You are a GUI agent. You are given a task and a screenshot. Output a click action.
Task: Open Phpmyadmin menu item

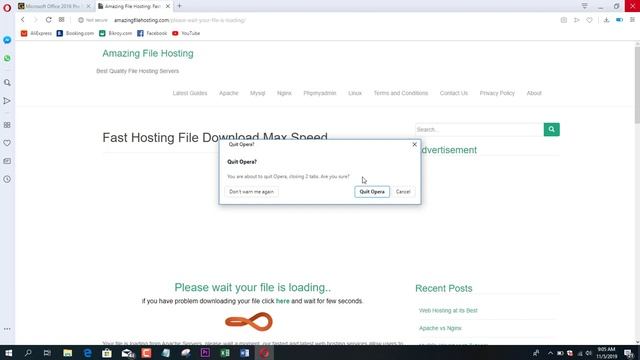click(320, 93)
